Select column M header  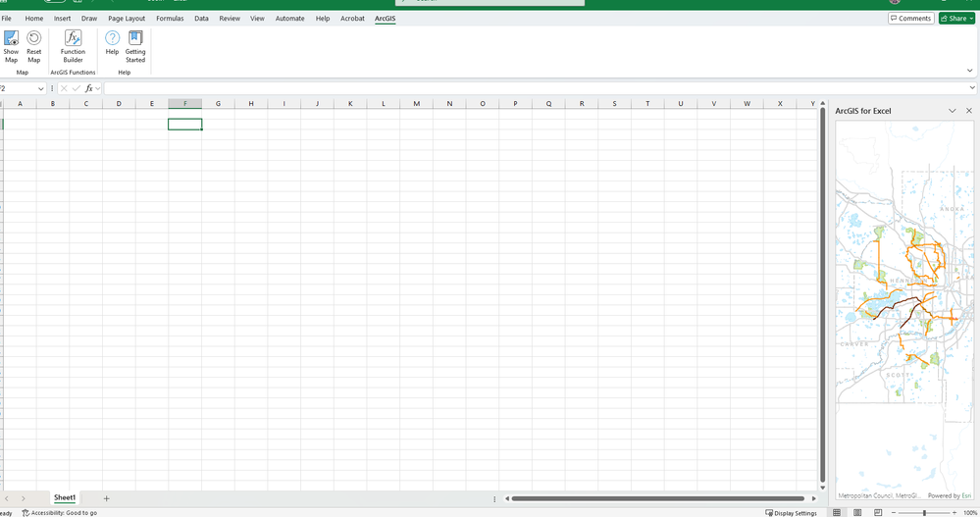(416, 103)
